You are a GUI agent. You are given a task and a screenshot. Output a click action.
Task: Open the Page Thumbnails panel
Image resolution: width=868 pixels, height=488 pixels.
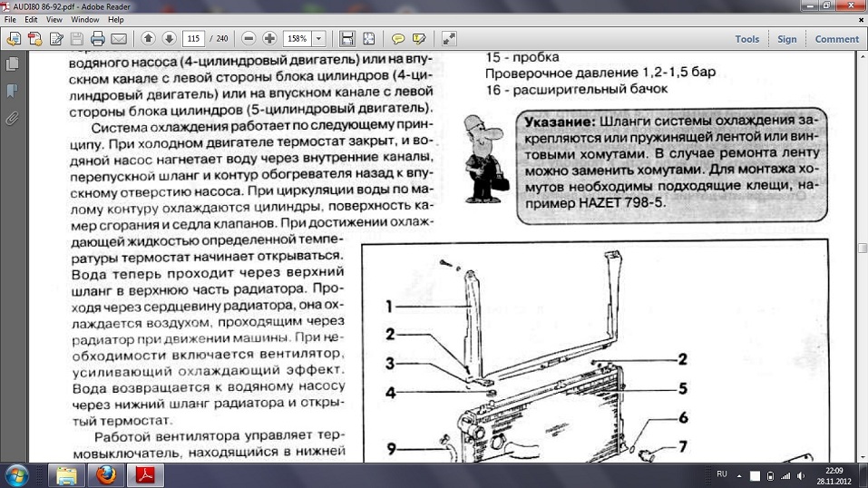tap(13, 64)
